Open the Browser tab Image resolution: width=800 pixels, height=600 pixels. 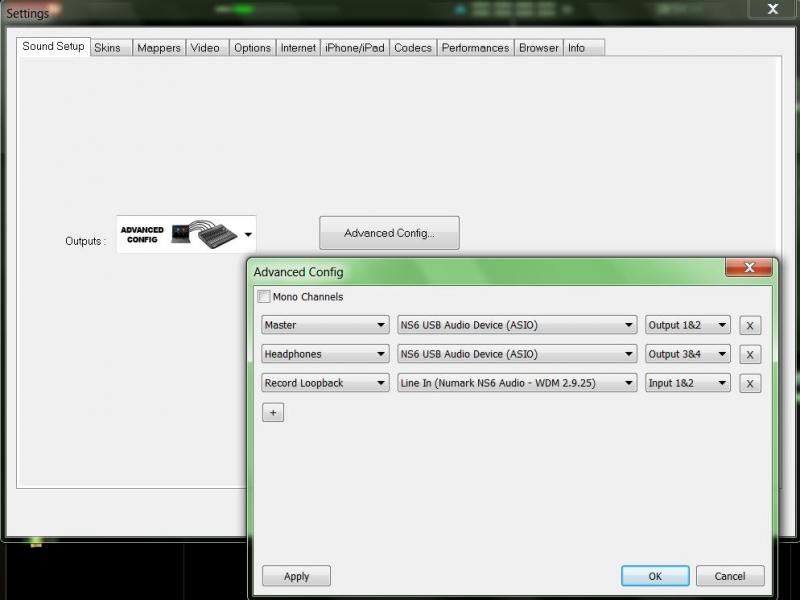pyautogui.click(x=538, y=48)
